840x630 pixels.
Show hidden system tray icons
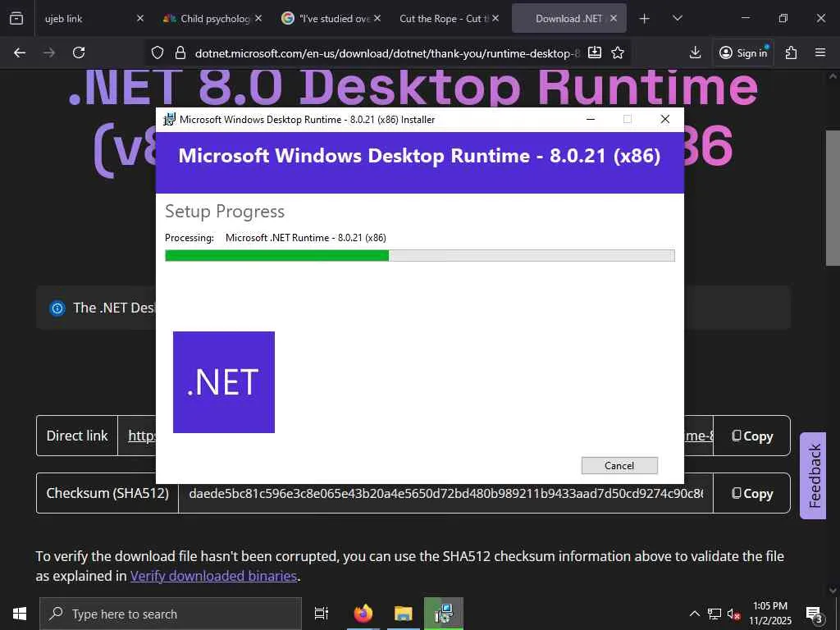694,614
